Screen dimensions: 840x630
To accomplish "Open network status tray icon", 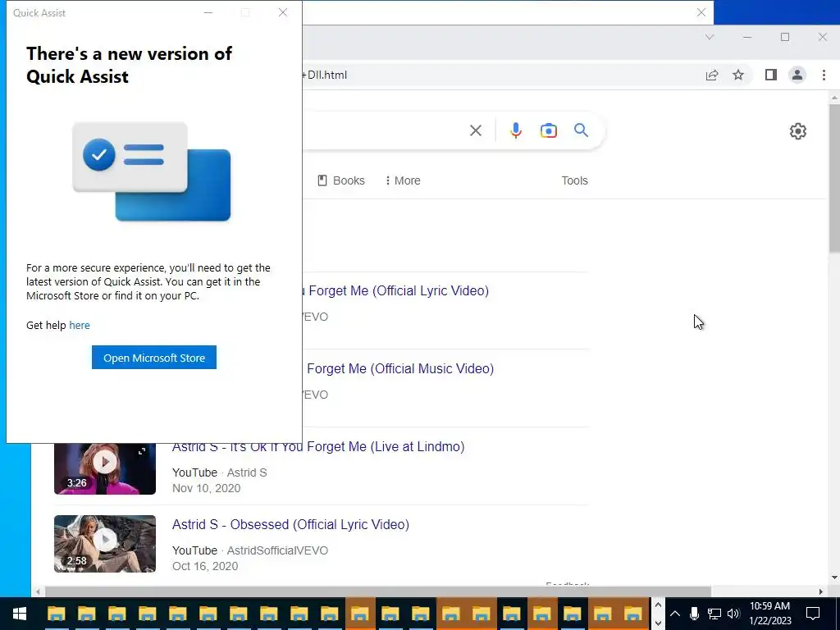I will (714, 614).
